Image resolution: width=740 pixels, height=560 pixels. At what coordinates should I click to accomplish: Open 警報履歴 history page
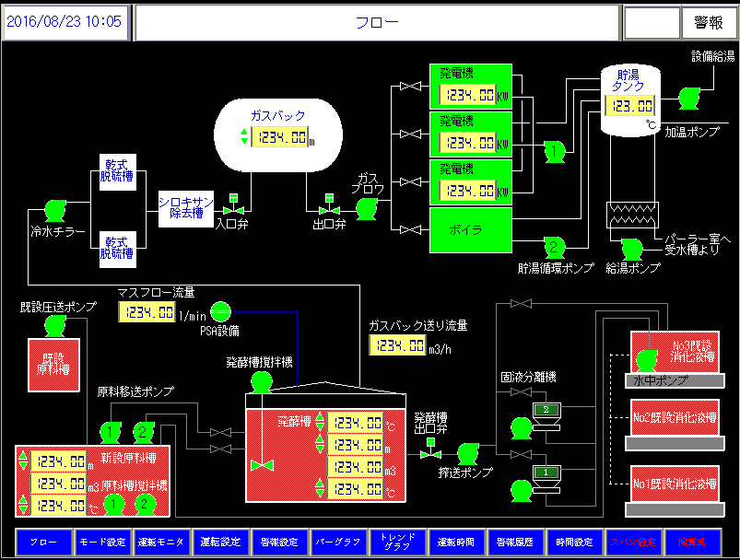pyautogui.click(x=515, y=542)
